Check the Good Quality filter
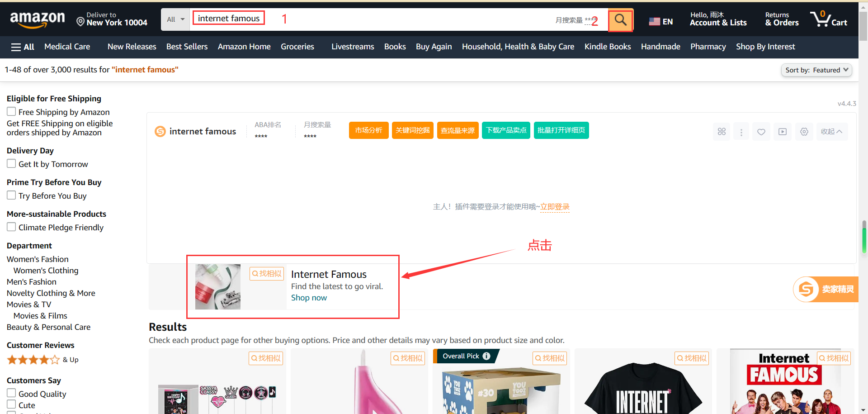This screenshot has height=414, width=868. pos(11,393)
